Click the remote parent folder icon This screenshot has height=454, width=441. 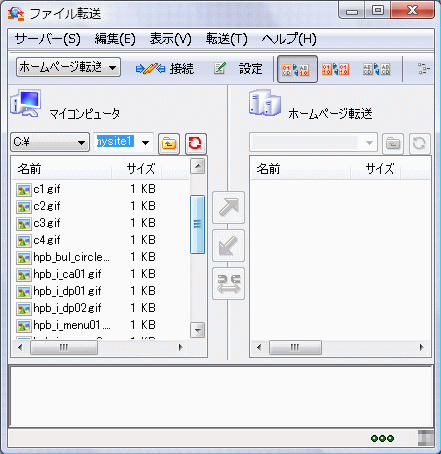click(x=393, y=144)
